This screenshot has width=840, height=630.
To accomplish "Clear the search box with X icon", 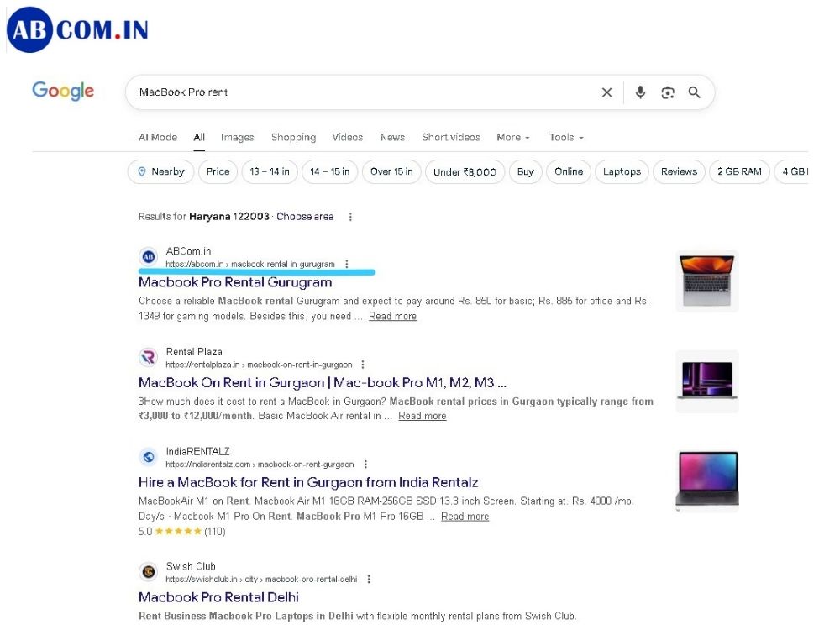I will (x=606, y=92).
